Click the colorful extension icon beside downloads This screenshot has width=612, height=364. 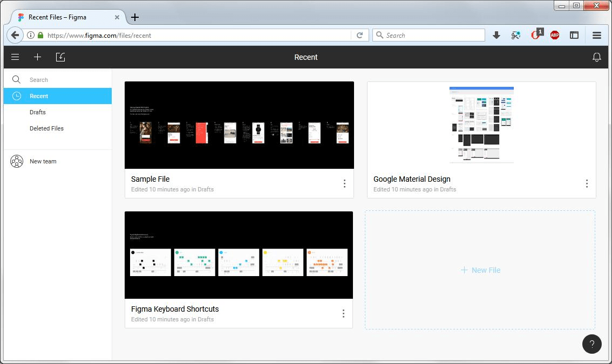tap(516, 35)
